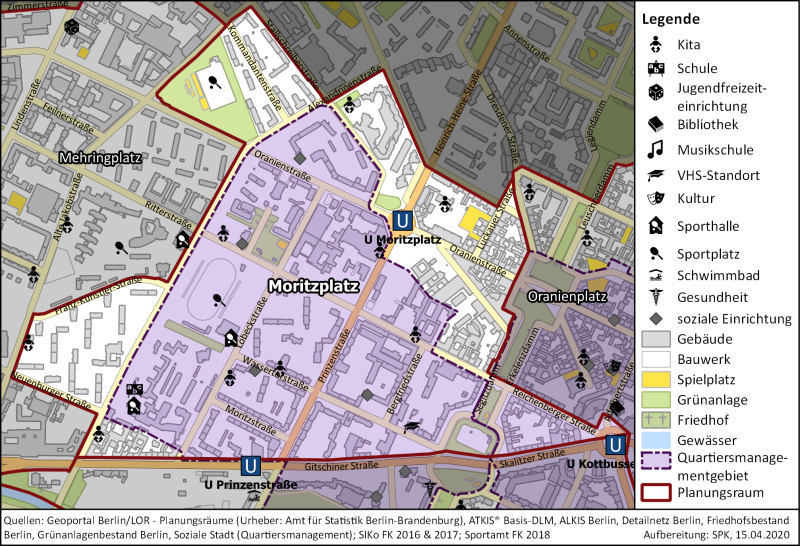800x546 pixels.
Task: Select the Schule icon in the legend
Action: tap(655, 69)
